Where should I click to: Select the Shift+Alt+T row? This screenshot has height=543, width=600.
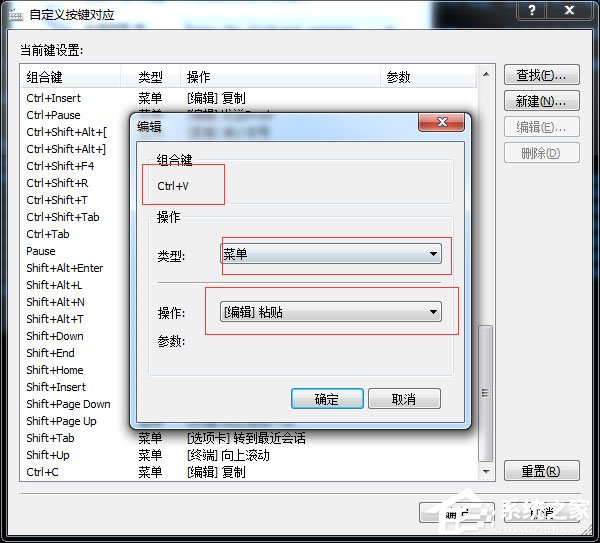(x=55, y=319)
